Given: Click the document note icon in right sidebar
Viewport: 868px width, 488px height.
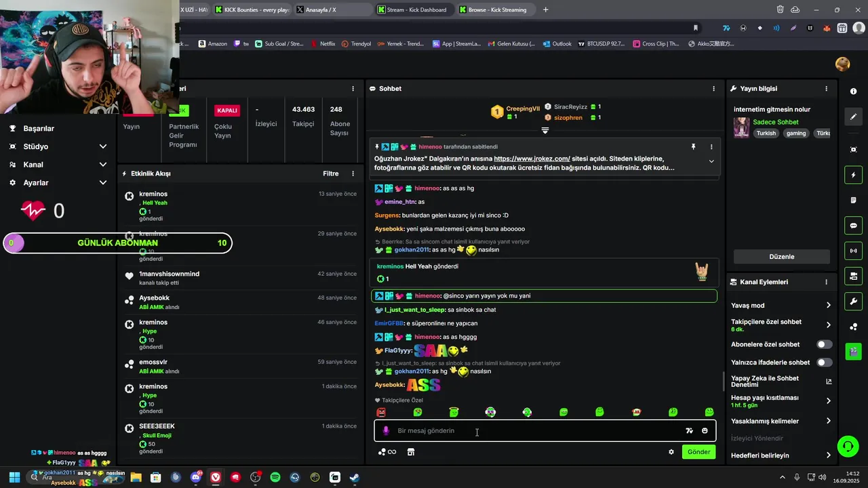Looking at the screenshot, I should tap(853, 201).
